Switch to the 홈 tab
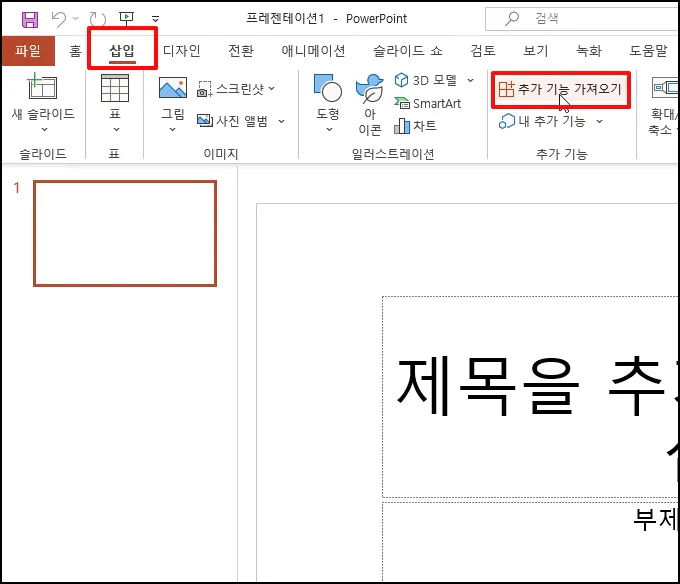Viewport: 680px width, 584px height. point(75,51)
